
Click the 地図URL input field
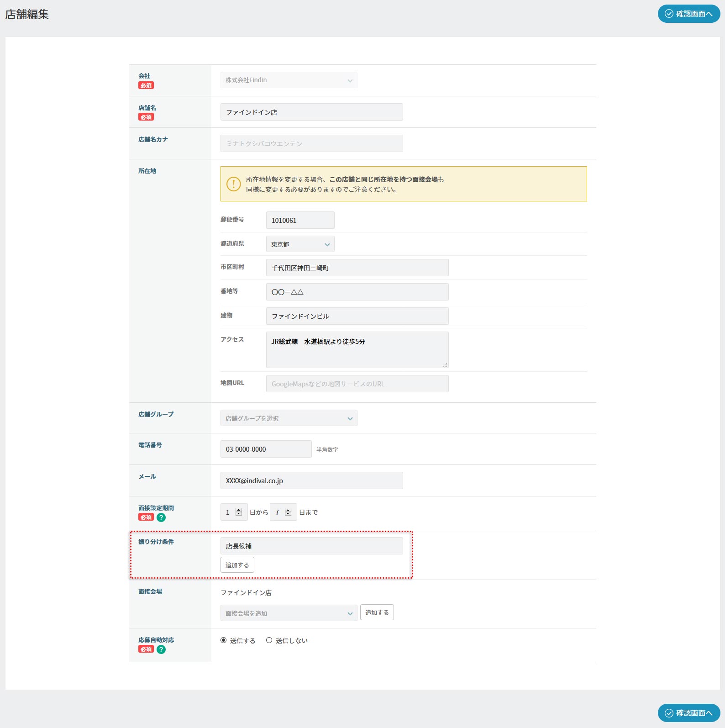click(x=357, y=384)
